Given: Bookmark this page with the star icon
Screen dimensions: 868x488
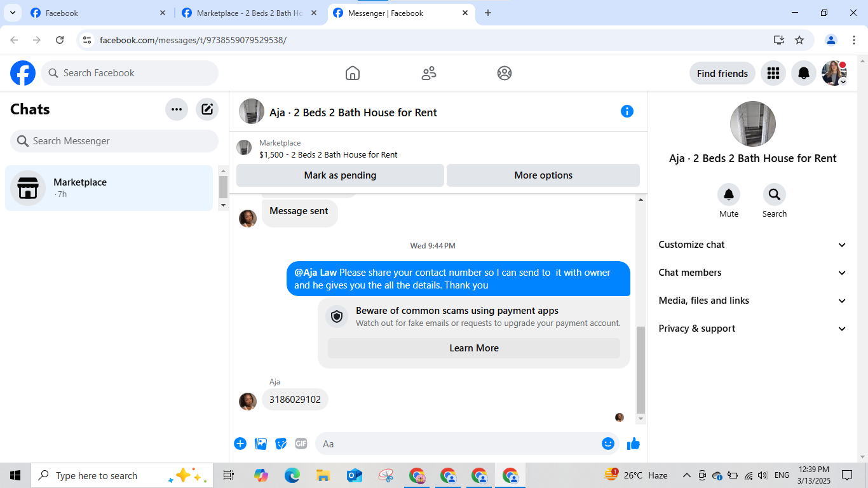Looking at the screenshot, I should 799,40.
